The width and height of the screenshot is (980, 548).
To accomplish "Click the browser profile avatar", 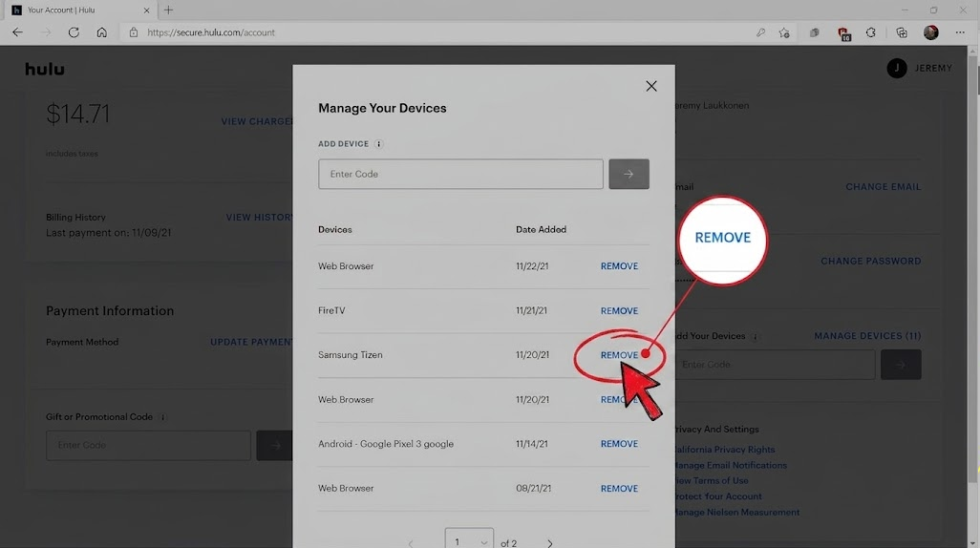I will click(930, 32).
